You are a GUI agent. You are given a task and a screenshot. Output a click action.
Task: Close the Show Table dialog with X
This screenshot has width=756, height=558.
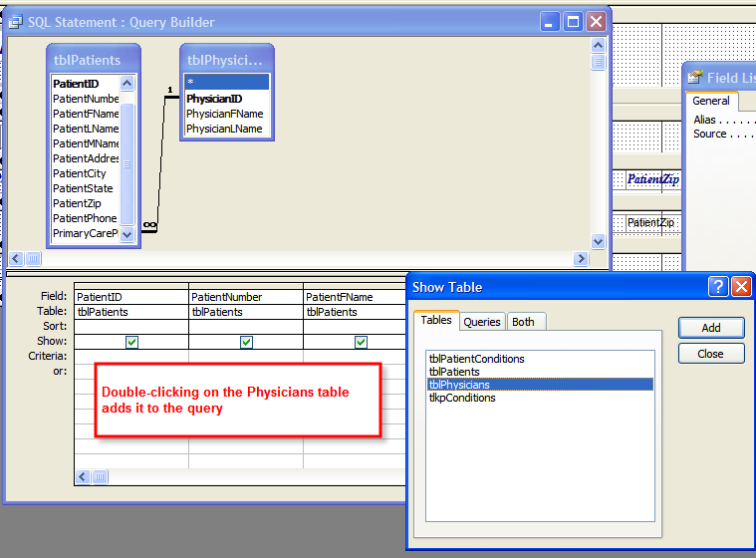[x=741, y=287]
